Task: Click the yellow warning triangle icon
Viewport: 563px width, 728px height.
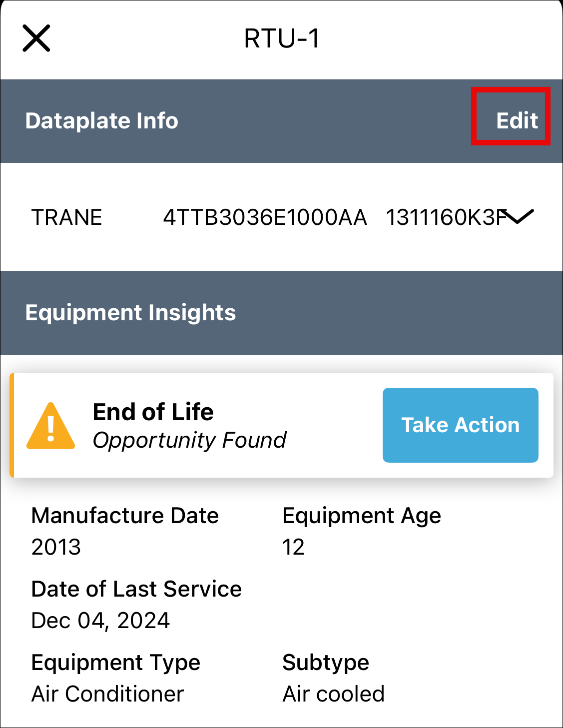Action: pyautogui.click(x=50, y=426)
